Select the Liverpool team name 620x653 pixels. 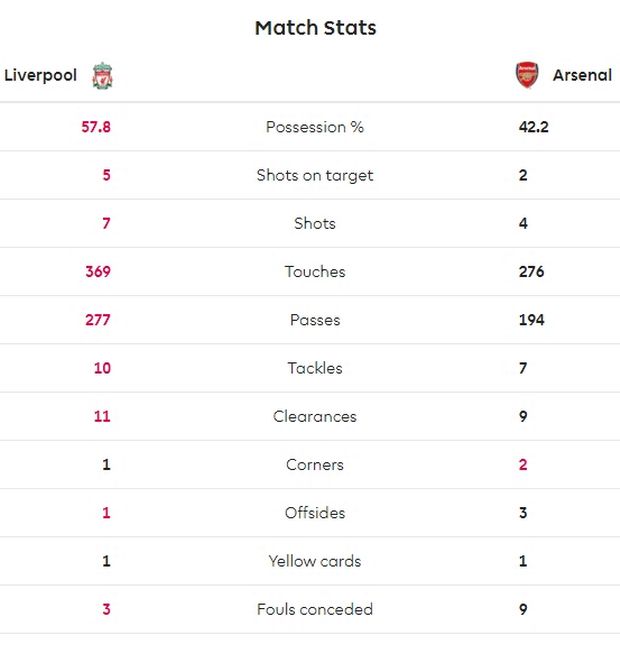[41, 76]
